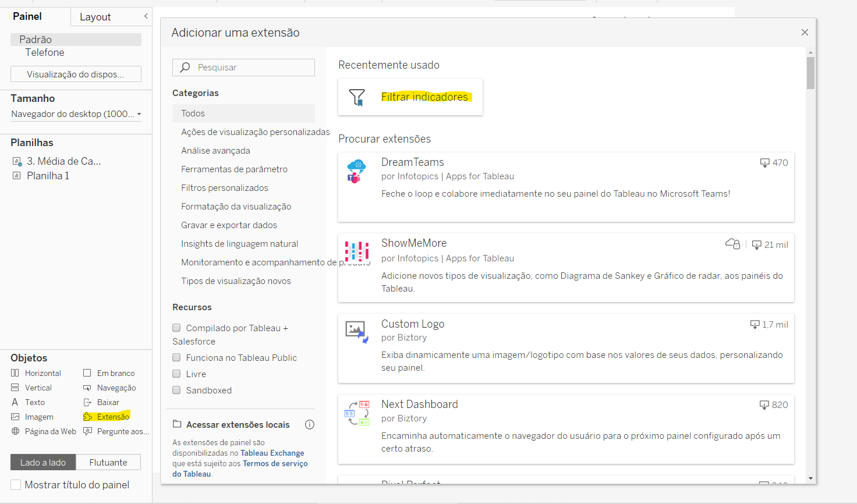Image resolution: width=857 pixels, height=504 pixels.
Task: Switch to Flutuante mode
Action: pyautogui.click(x=108, y=462)
